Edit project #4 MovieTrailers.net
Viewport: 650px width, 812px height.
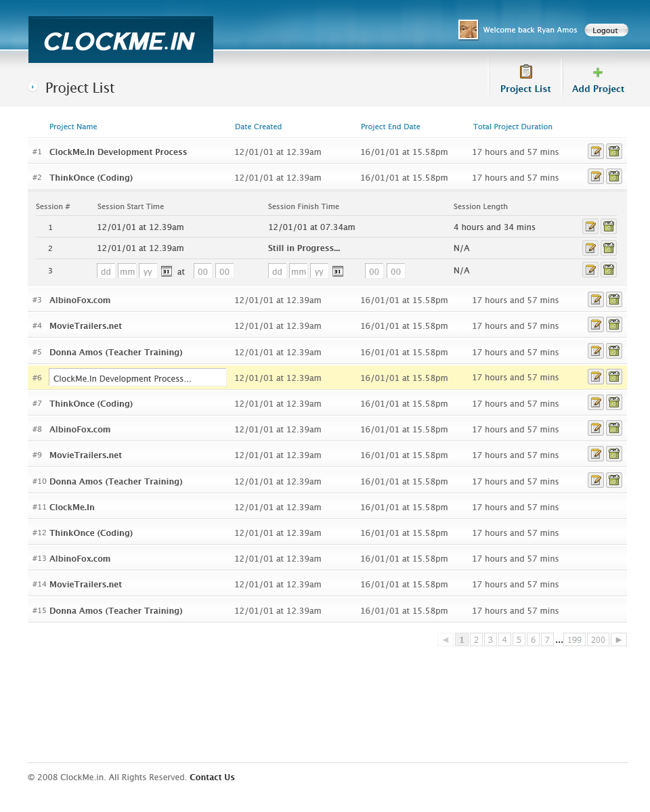click(x=596, y=325)
